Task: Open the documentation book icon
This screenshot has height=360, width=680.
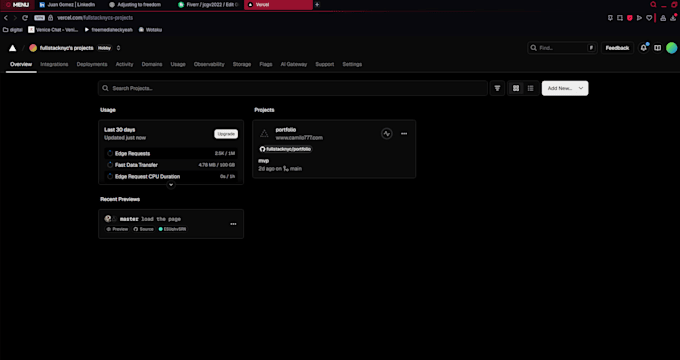Action: [657, 48]
